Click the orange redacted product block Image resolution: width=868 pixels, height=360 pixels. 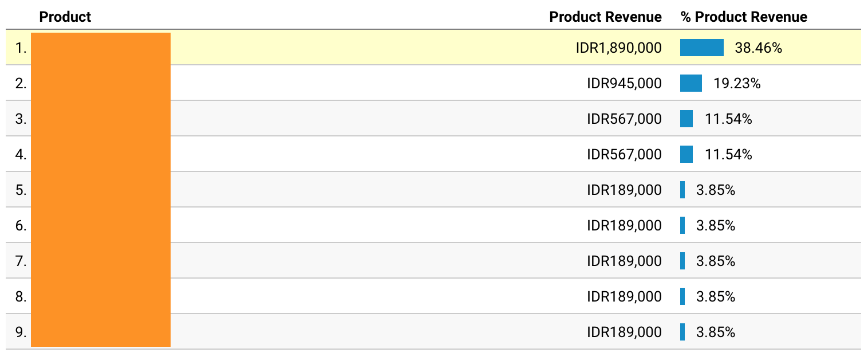coord(101,190)
